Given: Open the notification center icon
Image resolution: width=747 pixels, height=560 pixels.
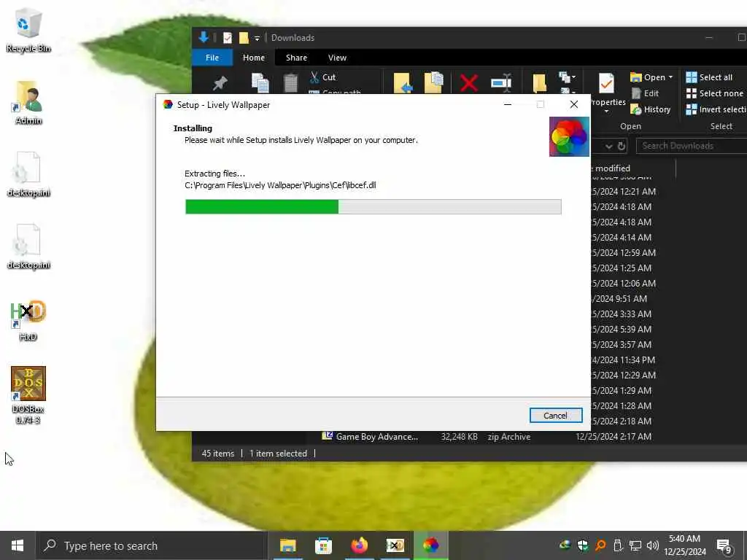Looking at the screenshot, I should (724, 546).
